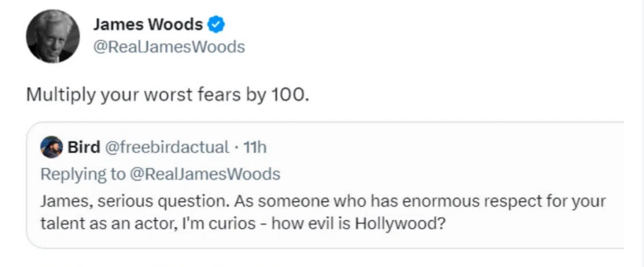Follow the @RealJamesWoods mention in Replying to
This screenshot has width=644, height=267.
click(205, 175)
